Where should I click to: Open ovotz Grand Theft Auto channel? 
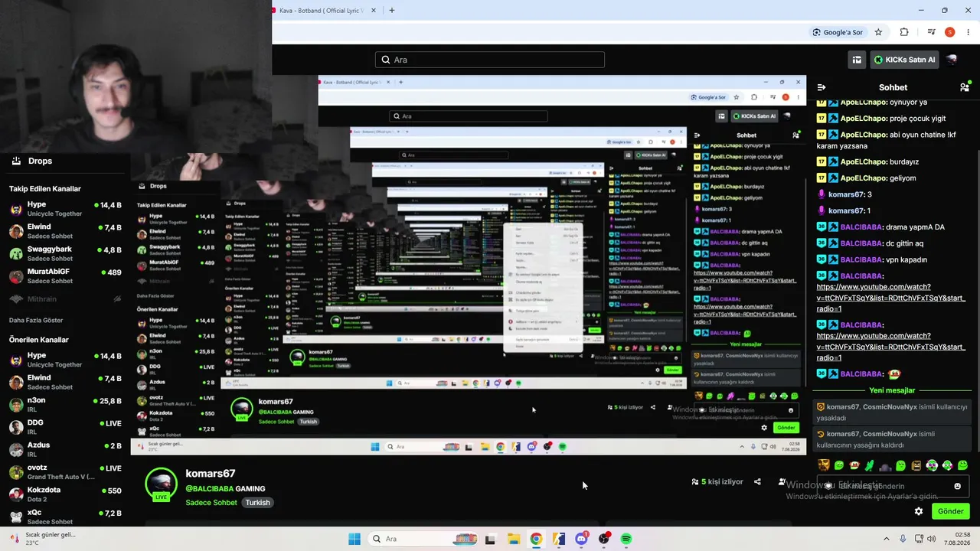tap(65, 472)
